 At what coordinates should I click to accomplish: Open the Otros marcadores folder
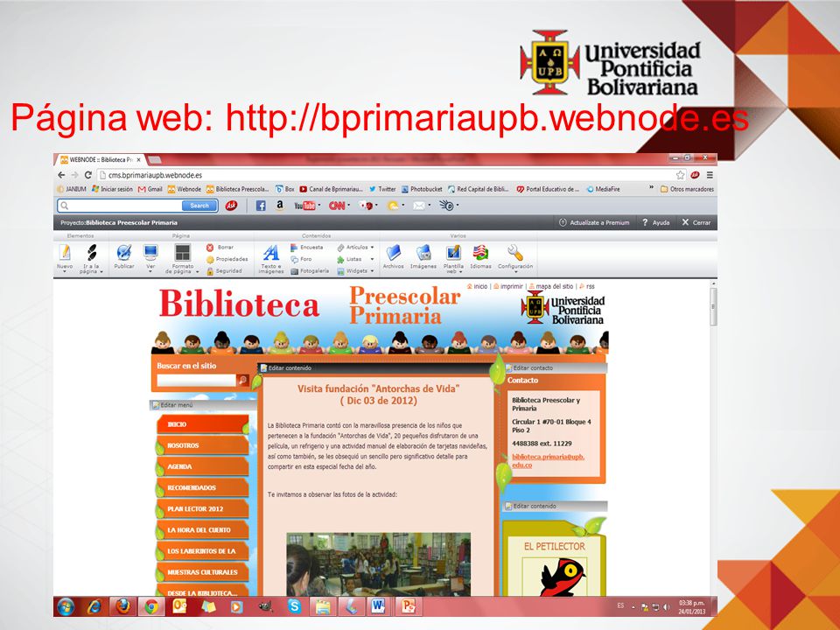687,189
